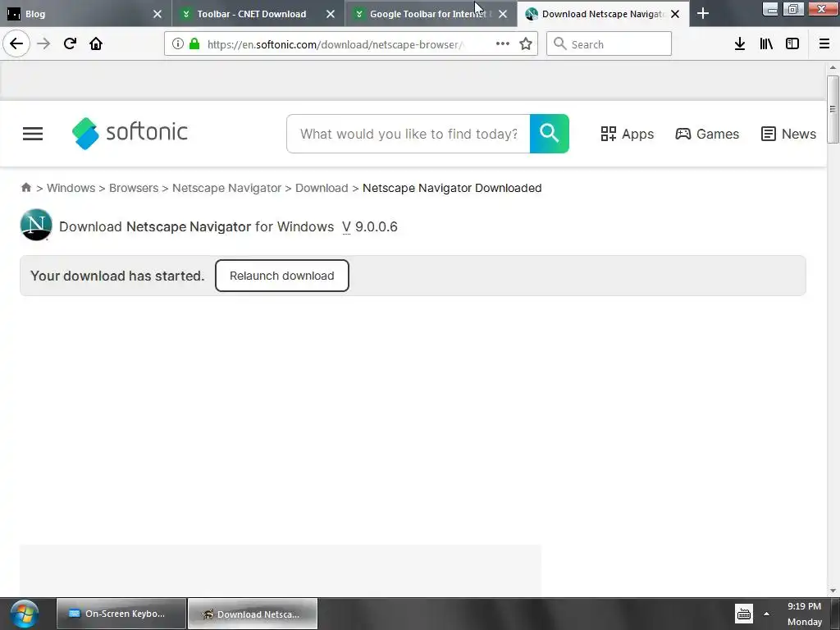This screenshot has height=630, width=840.
Task: Open On-Screen Keyboard taskbar button
Action: tap(121, 614)
